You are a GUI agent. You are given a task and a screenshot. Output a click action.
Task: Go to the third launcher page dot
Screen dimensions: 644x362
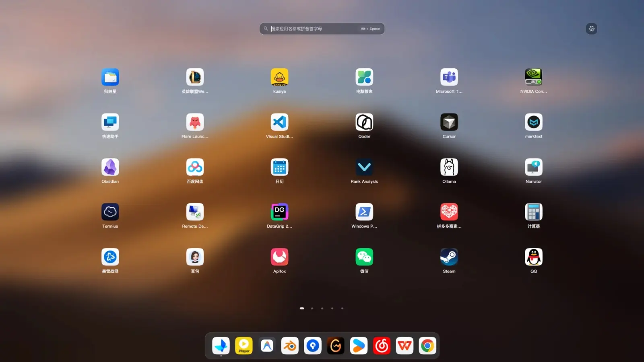pyautogui.click(x=322, y=309)
